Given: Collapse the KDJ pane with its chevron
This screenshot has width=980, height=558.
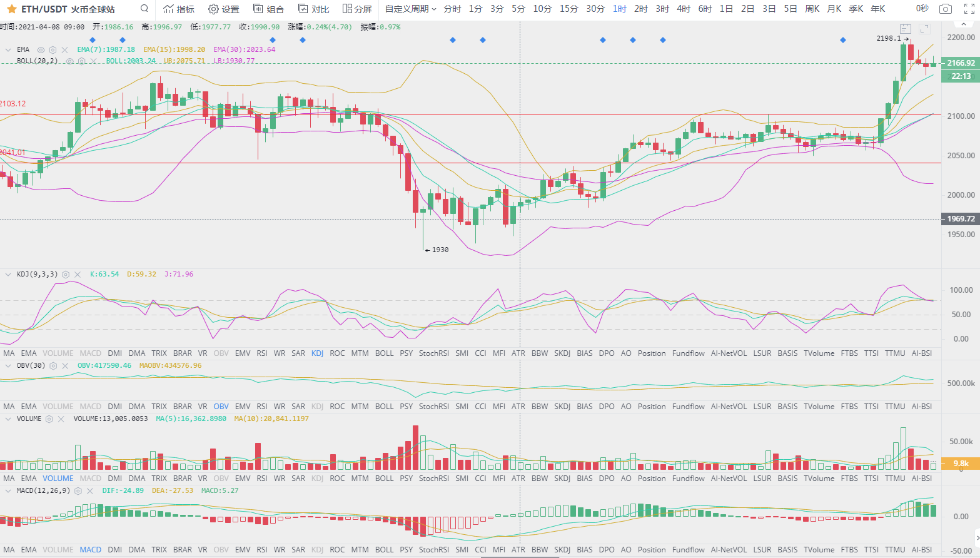Looking at the screenshot, I should (x=8, y=275).
